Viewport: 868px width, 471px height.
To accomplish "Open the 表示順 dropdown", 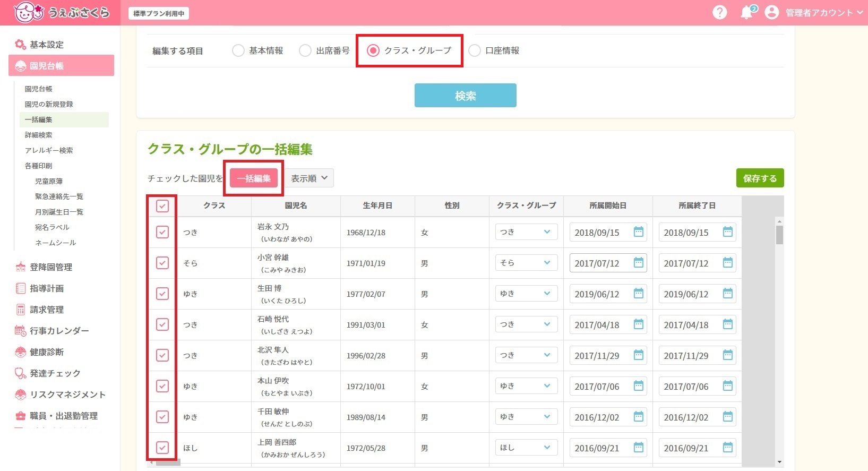I will click(310, 178).
